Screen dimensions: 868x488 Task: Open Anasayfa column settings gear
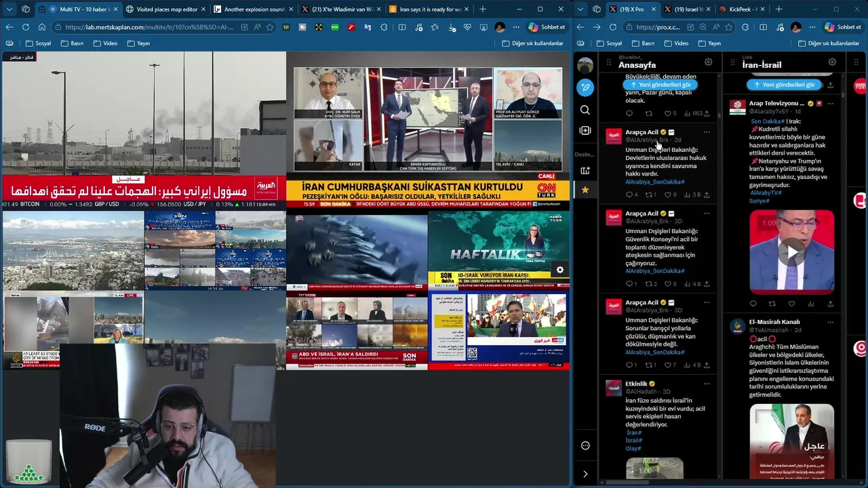click(x=708, y=62)
